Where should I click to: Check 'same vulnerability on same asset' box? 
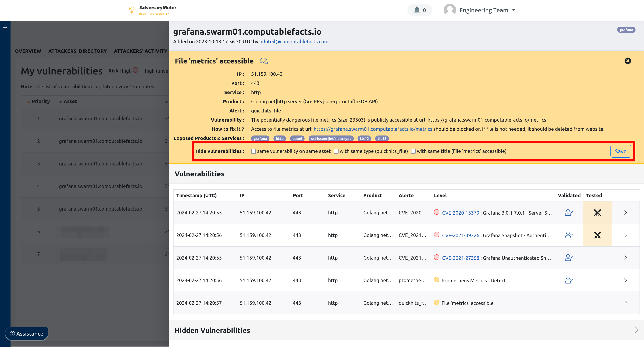(x=254, y=151)
